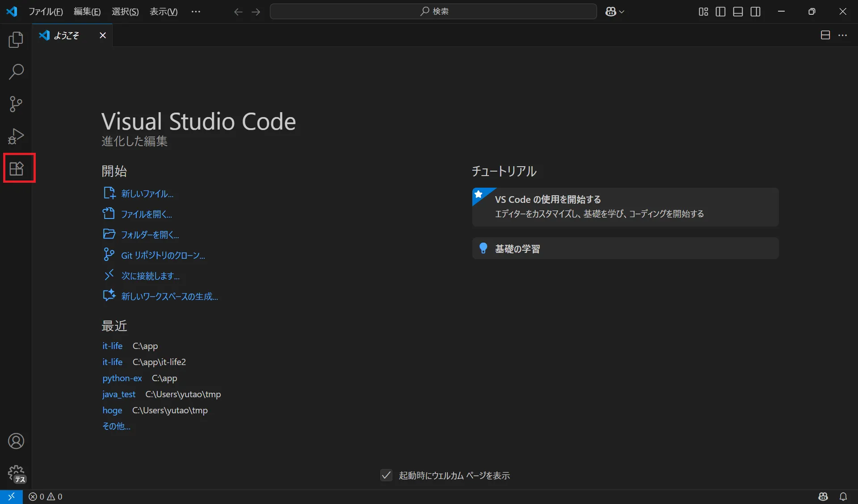The image size is (858, 504).
Task: Expand hidden menu items ellipsis in menu bar
Action: pyautogui.click(x=196, y=12)
